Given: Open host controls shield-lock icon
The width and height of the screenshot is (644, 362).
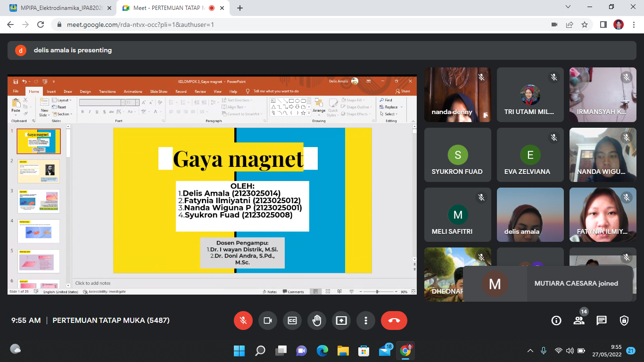Looking at the screenshot, I should pos(624,321).
